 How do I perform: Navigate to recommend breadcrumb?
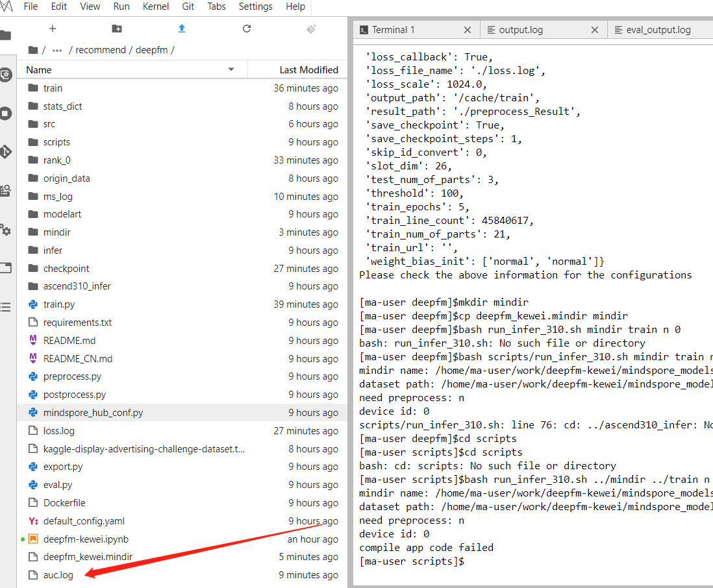point(101,50)
